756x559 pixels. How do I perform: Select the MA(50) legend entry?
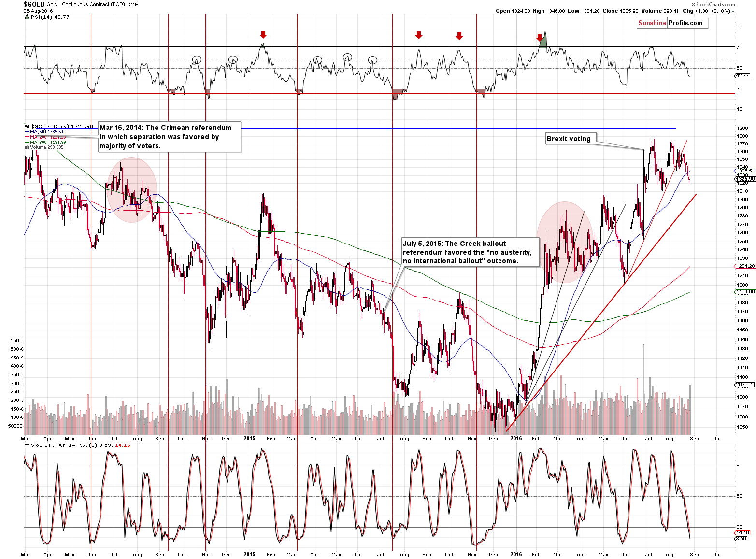tap(44, 132)
